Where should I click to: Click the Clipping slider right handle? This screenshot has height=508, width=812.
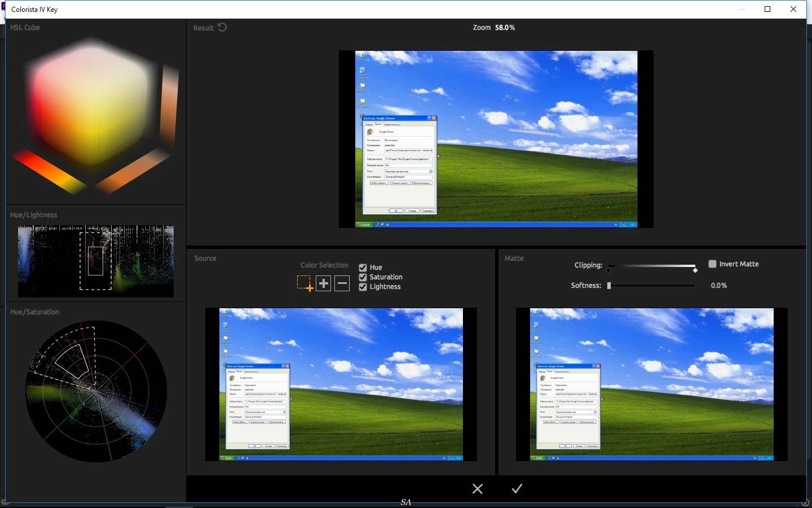[695, 270]
